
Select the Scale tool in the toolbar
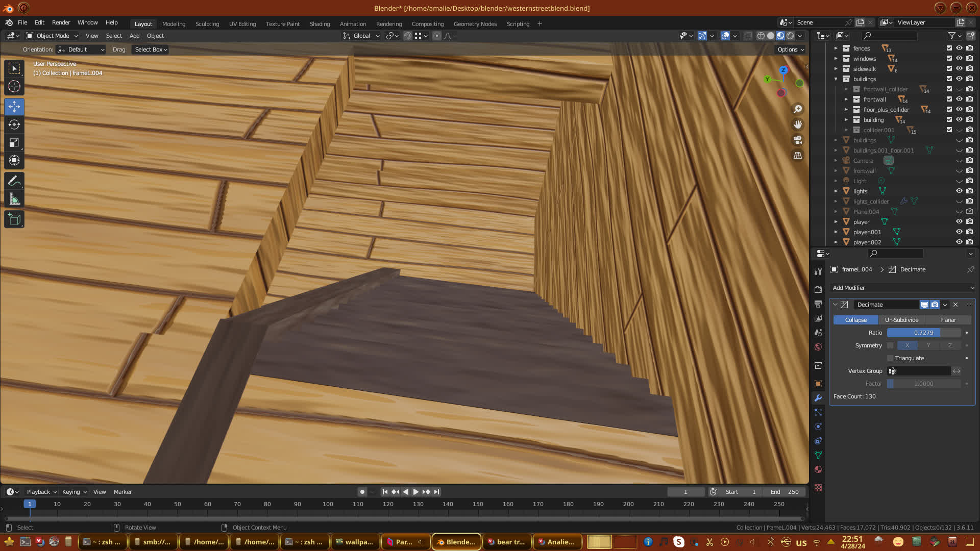14,143
